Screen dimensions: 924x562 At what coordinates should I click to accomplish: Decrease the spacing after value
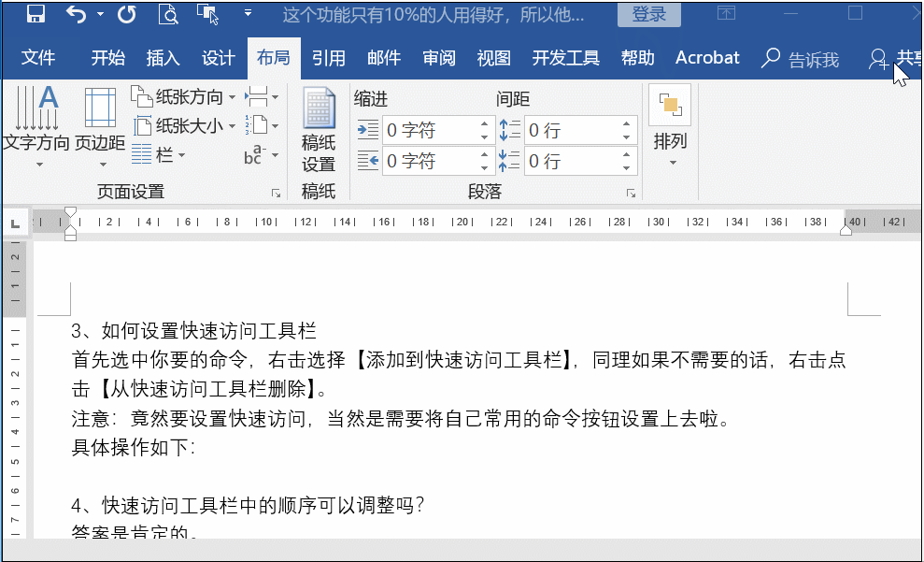pos(626,167)
